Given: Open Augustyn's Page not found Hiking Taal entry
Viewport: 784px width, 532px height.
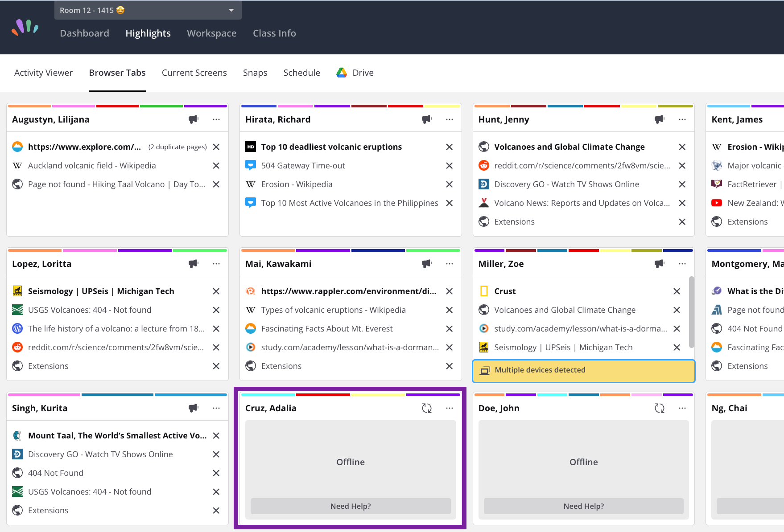Looking at the screenshot, I should tap(117, 184).
